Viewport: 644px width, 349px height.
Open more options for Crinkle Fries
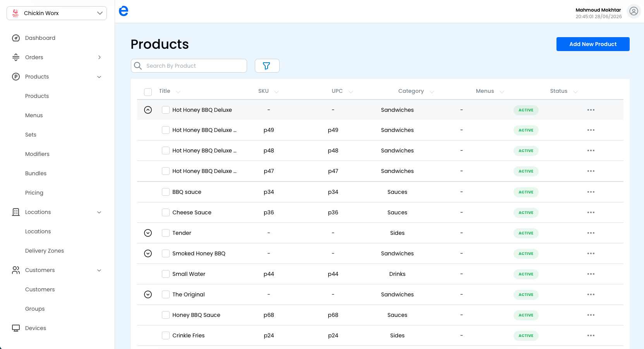click(x=591, y=335)
